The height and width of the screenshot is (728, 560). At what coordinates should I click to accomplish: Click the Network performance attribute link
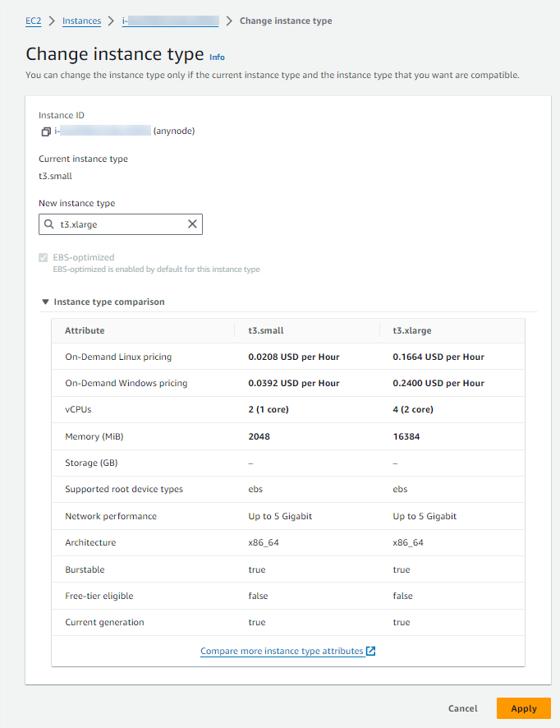pyautogui.click(x=111, y=515)
